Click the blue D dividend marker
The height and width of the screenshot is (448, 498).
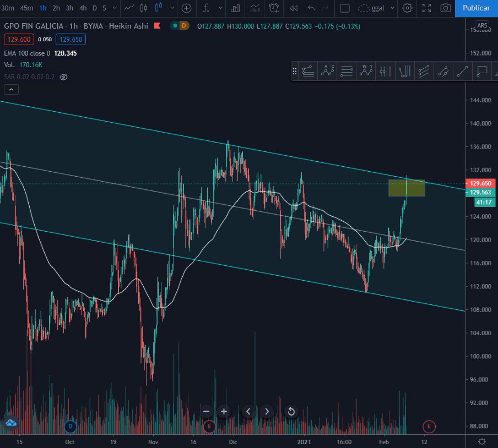tap(70, 427)
